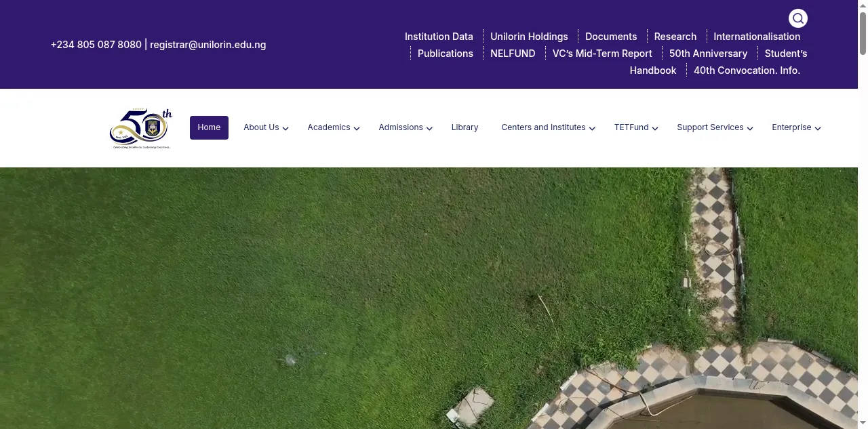Go to the Research link

pyautogui.click(x=675, y=37)
